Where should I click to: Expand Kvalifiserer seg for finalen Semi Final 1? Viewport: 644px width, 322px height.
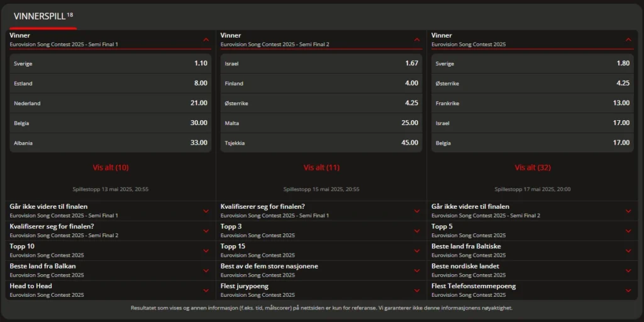tap(321, 211)
